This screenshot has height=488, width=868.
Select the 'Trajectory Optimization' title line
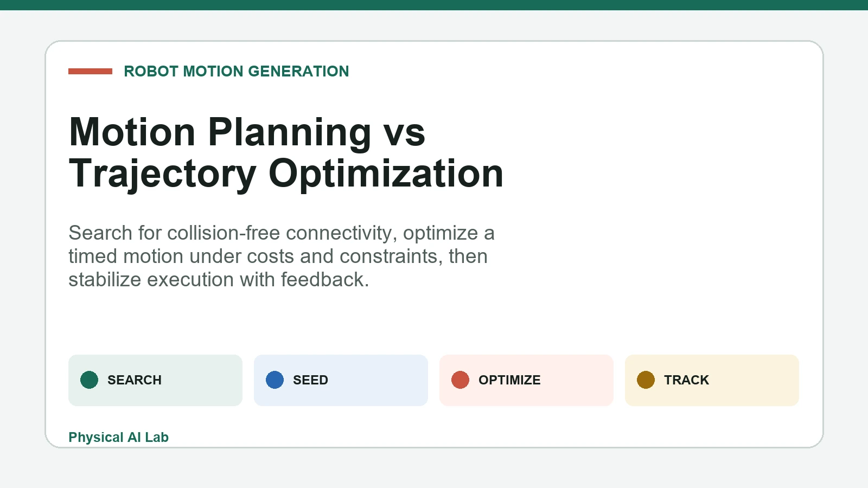pyautogui.click(x=286, y=174)
